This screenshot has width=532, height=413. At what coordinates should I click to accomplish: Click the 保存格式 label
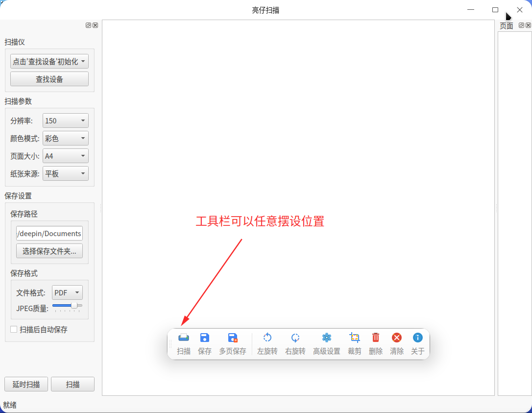click(24, 273)
